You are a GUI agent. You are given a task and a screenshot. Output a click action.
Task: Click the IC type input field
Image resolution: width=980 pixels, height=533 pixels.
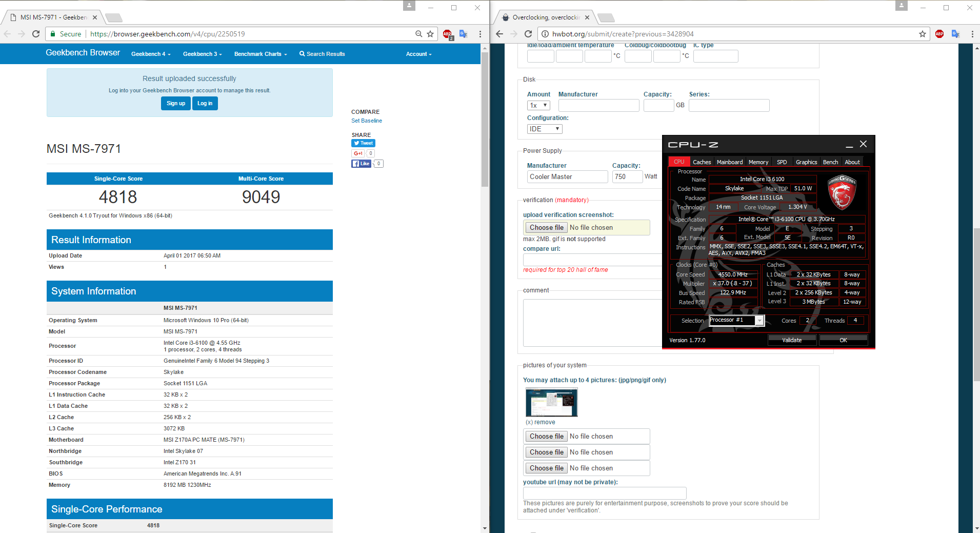tap(715, 56)
